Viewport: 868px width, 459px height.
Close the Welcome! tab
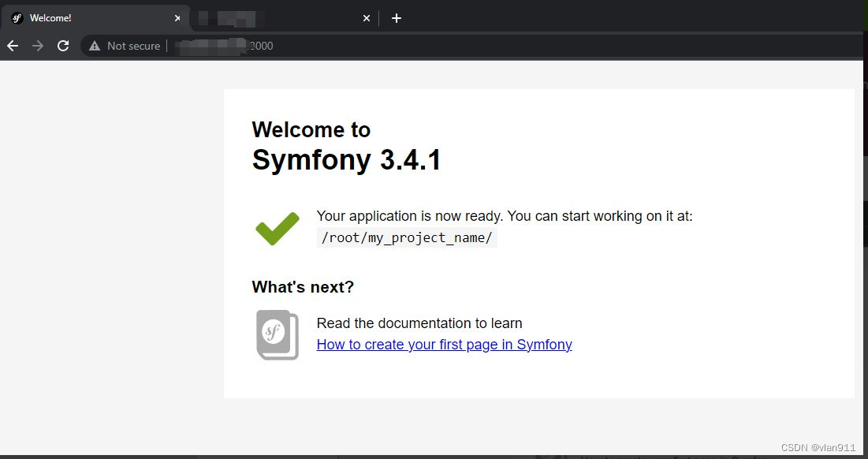(177, 18)
